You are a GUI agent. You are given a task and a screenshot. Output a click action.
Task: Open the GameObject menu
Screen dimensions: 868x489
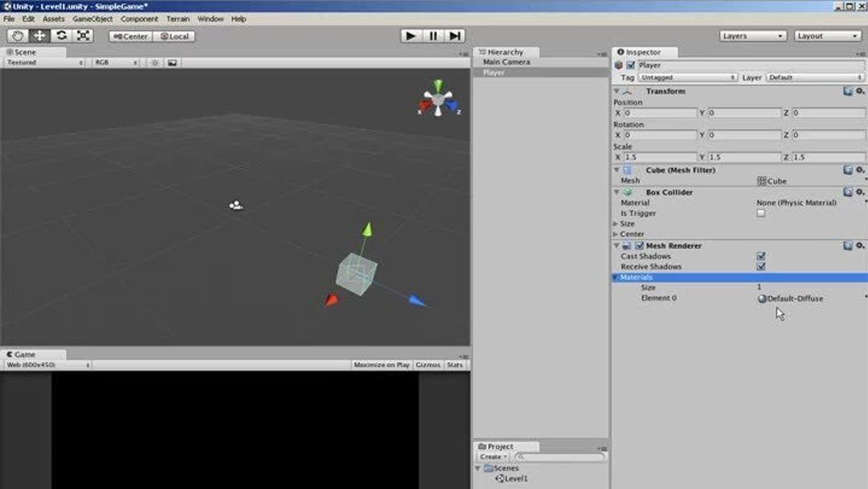coord(95,18)
